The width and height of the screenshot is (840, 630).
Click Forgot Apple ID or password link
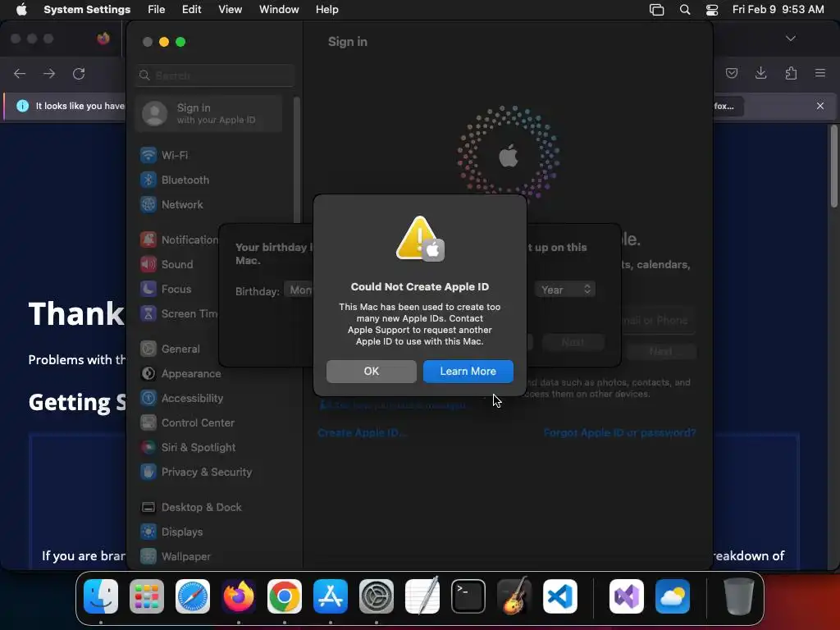pos(620,433)
